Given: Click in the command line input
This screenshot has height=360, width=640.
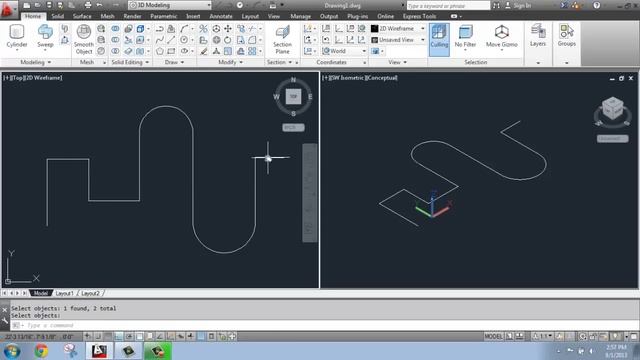Looking at the screenshot, I should click(324, 325).
